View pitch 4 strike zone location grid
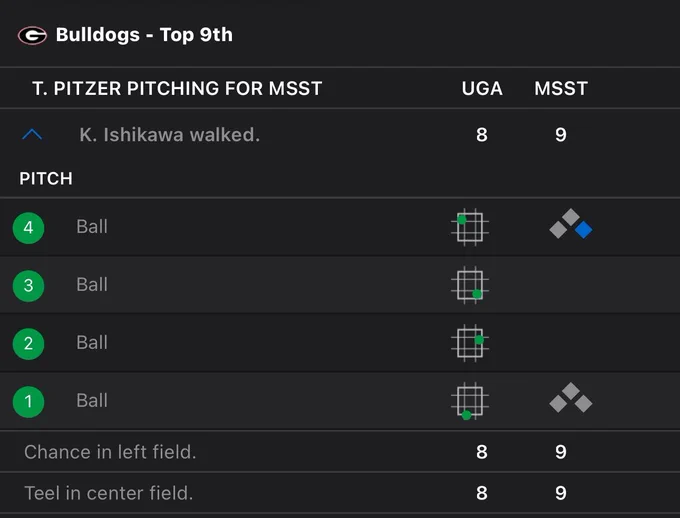 470,227
